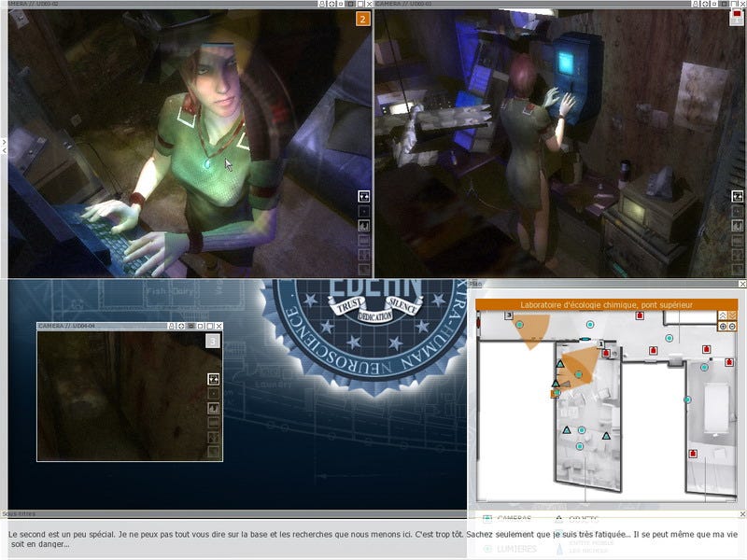
Task: Toggle the light inside camera 3 orange cone
Action: click(520, 324)
